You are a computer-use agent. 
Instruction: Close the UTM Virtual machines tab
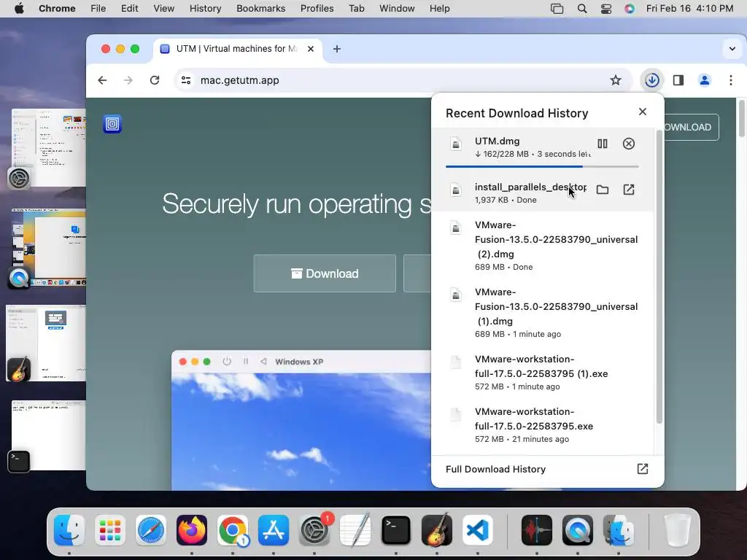[311, 49]
